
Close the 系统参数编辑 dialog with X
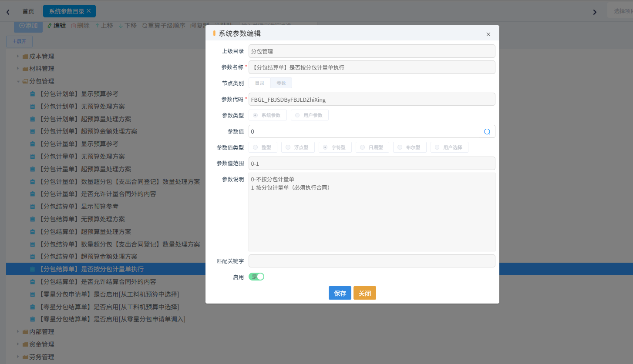[x=488, y=34]
